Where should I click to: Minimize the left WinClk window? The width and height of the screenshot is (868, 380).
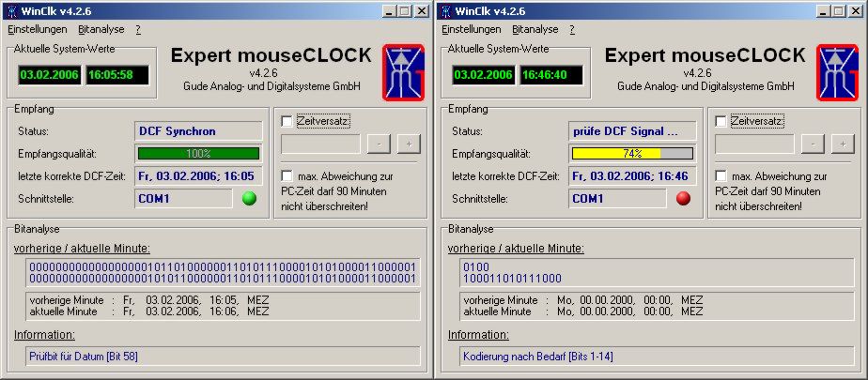coord(390,11)
